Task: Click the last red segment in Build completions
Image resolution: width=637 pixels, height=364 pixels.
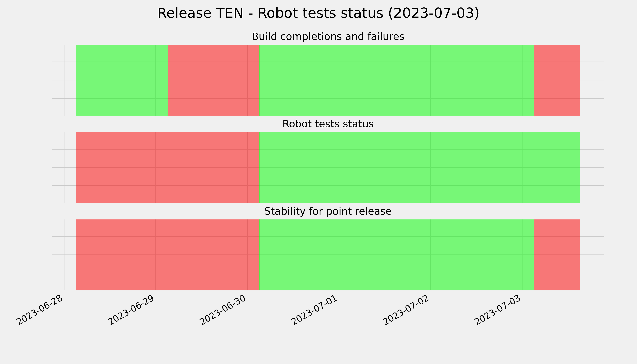Action: [x=557, y=80]
